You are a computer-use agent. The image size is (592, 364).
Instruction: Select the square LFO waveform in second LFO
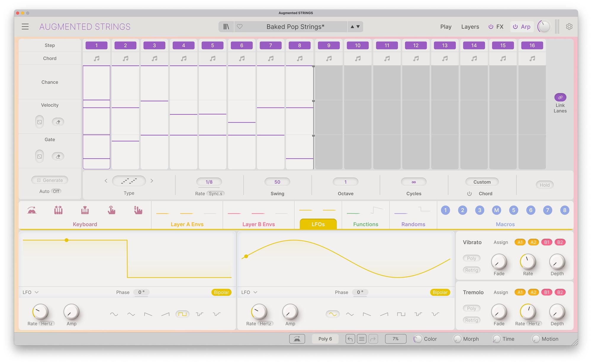point(401,314)
